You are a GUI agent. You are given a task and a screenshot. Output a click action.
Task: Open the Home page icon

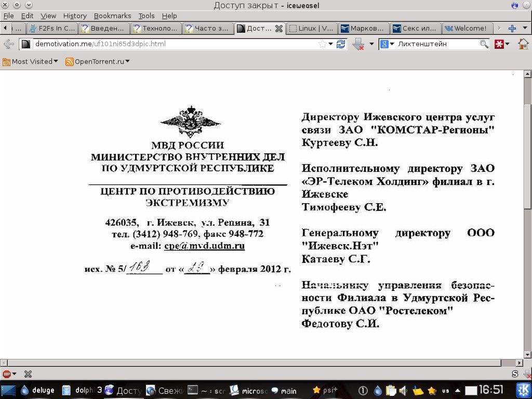(x=523, y=44)
